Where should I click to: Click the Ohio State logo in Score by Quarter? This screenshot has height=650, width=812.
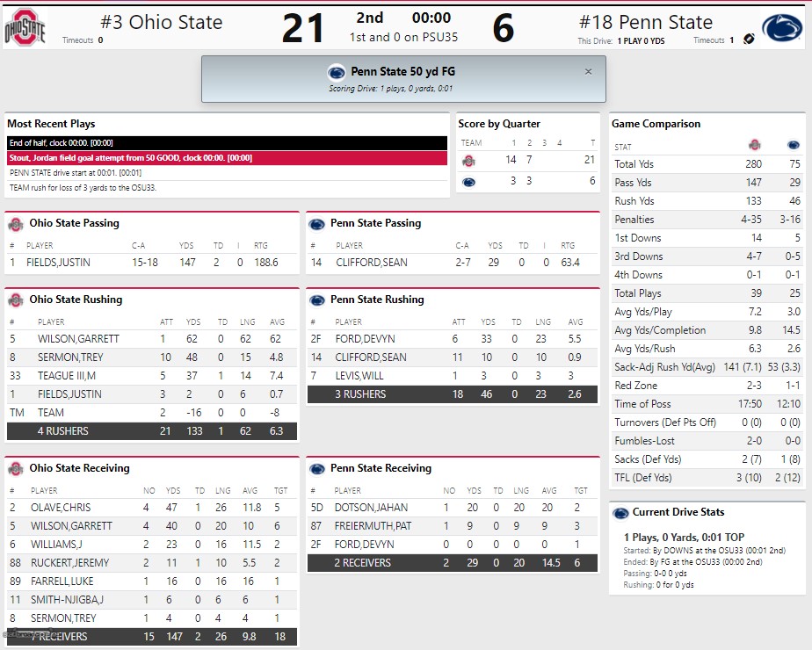tap(468, 161)
